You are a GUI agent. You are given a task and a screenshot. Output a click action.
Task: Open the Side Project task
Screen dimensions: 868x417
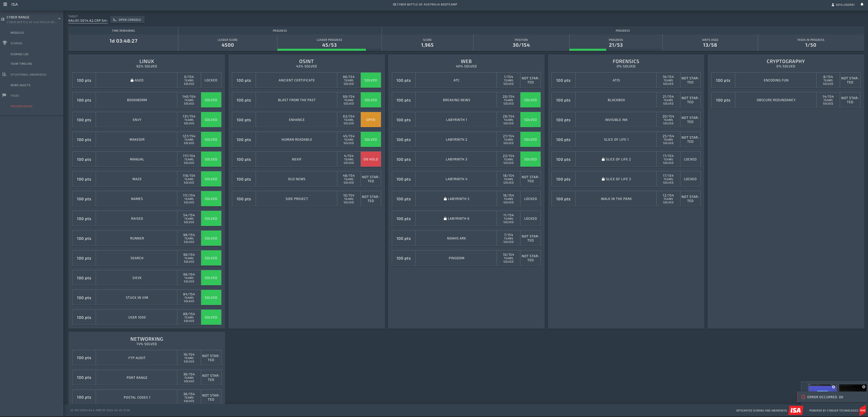[306, 199]
